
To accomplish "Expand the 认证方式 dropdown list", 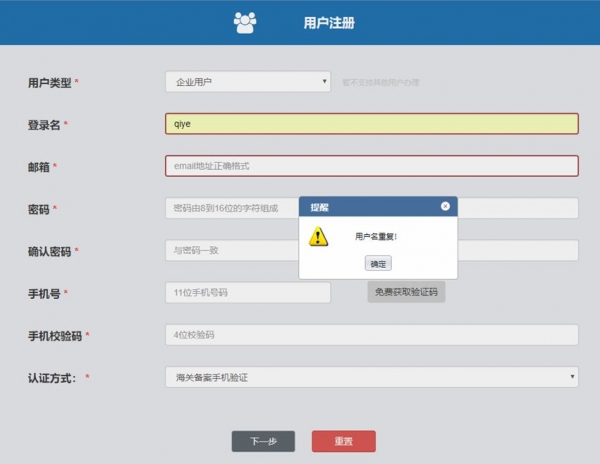I will pos(371,377).
